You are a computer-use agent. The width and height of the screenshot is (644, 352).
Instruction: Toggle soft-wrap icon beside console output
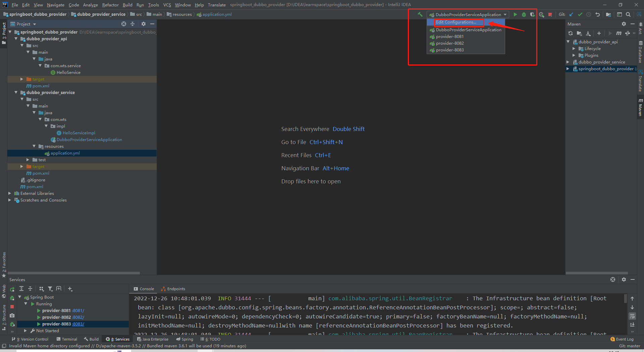(x=632, y=316)
